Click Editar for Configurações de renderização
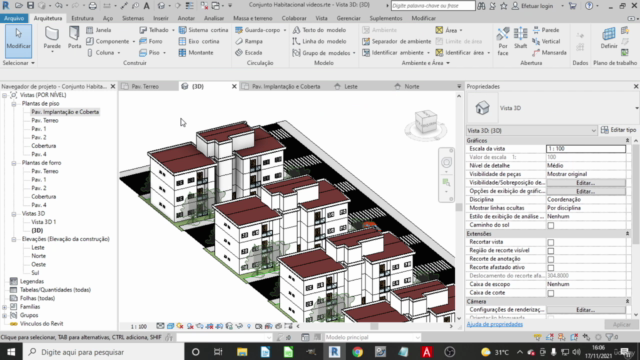The width and height of the screenshot is (640, 360). [586, 310]
